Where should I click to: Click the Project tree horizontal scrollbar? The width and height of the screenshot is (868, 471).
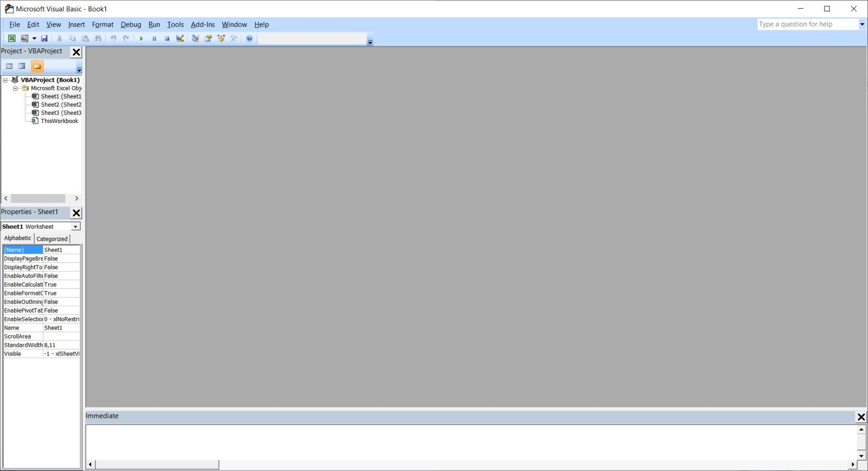click(x=38, y=198)
